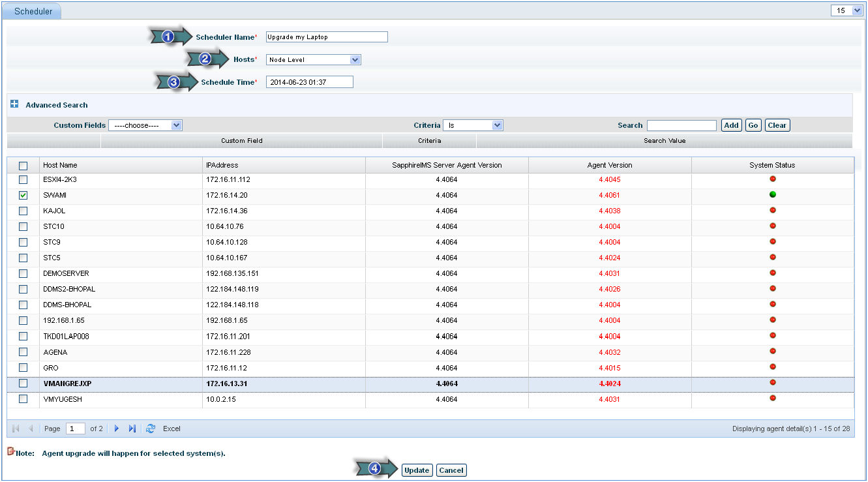868x482 pixels.
Task: Select the Scheduler tab
Action: tap(33, 11)
